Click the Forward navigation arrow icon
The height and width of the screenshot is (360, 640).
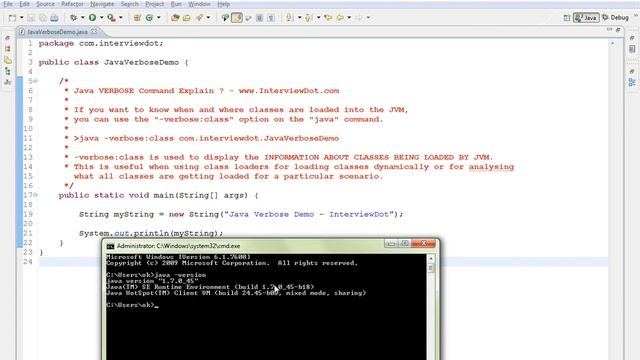tap(359, 18)
